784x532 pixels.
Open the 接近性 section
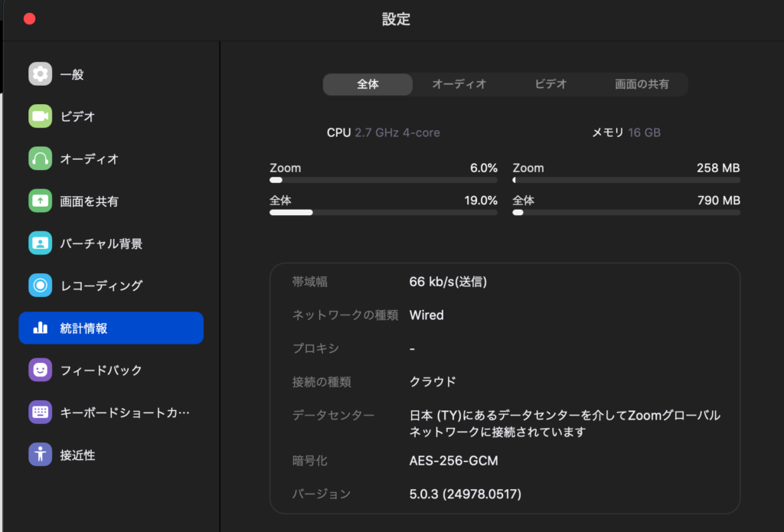click(x=111, y=455)
